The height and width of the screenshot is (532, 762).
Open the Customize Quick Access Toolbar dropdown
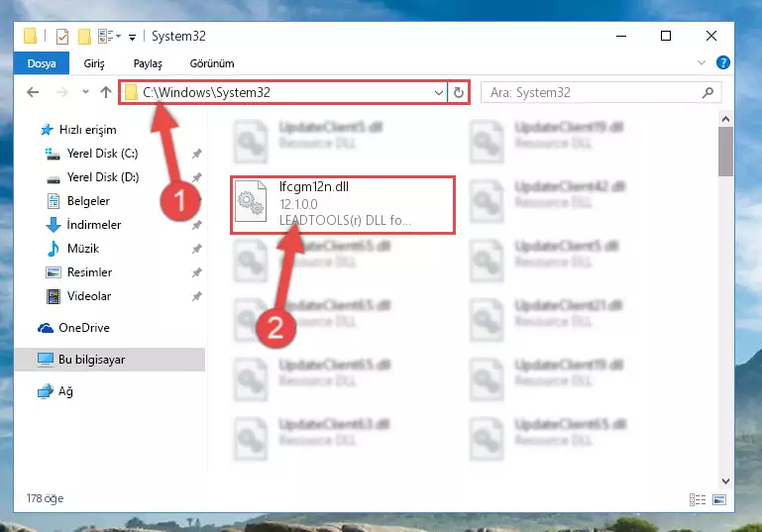tap(132, 37)
